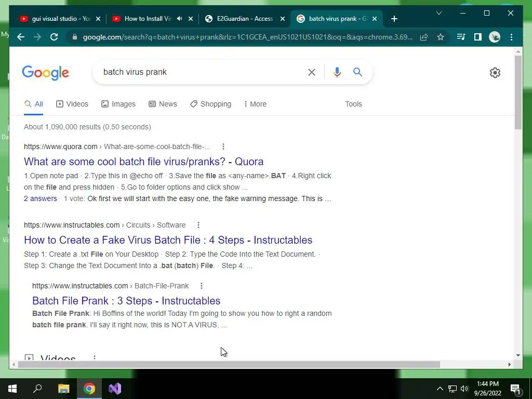Close the batch virus prank tab
Viewport: 532px width, 399px height.
pos(375,19)
